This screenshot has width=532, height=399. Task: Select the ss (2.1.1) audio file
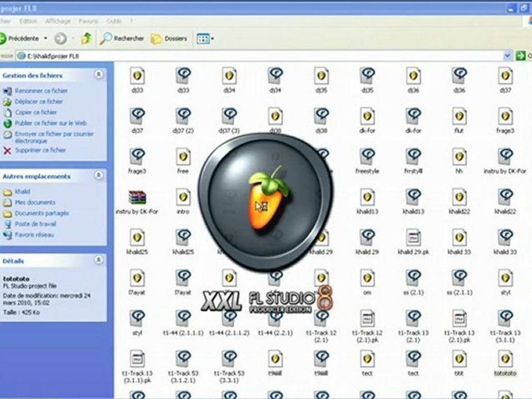(x=459, y=282)
